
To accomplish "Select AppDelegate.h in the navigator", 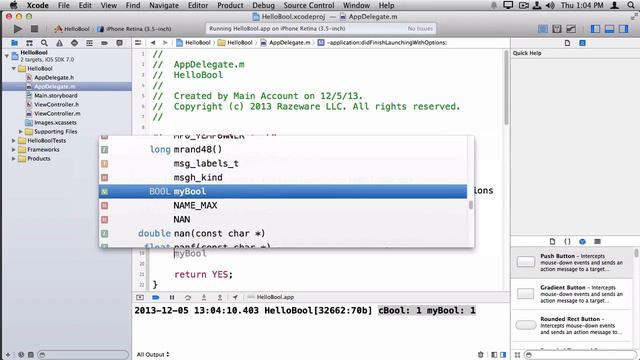I will click(54, 78).
